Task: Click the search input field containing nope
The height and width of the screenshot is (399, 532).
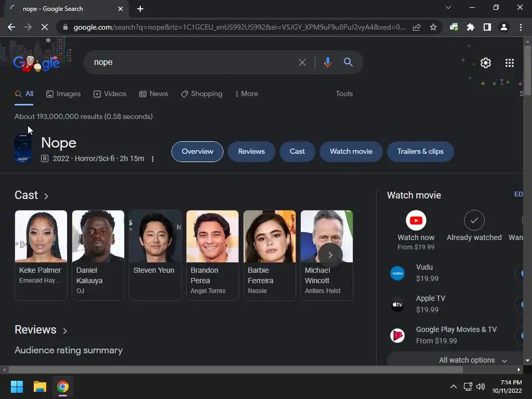Action: pos(193,62)
